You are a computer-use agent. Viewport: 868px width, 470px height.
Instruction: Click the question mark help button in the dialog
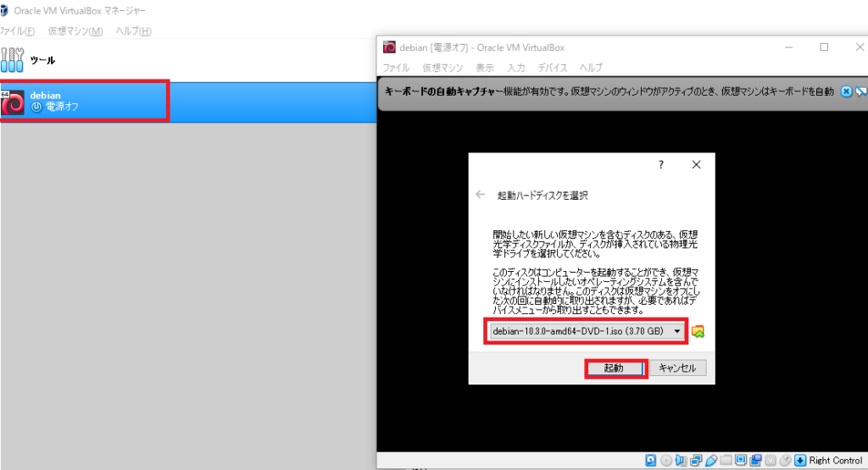pos(661,164)
